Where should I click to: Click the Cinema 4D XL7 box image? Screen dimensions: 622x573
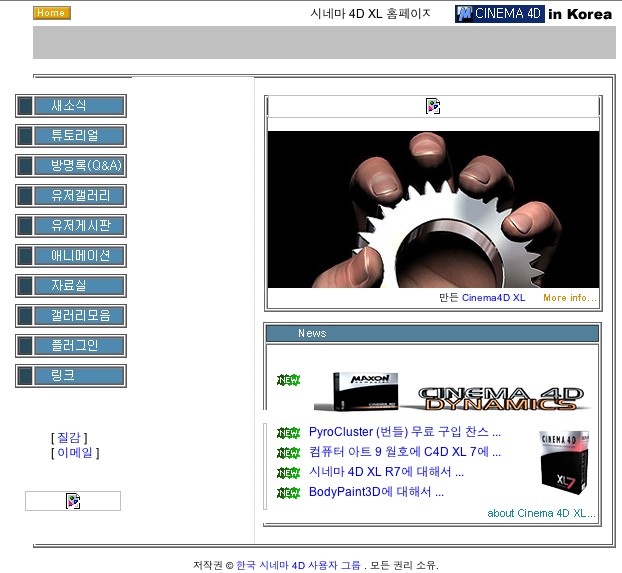pos(564,463)
